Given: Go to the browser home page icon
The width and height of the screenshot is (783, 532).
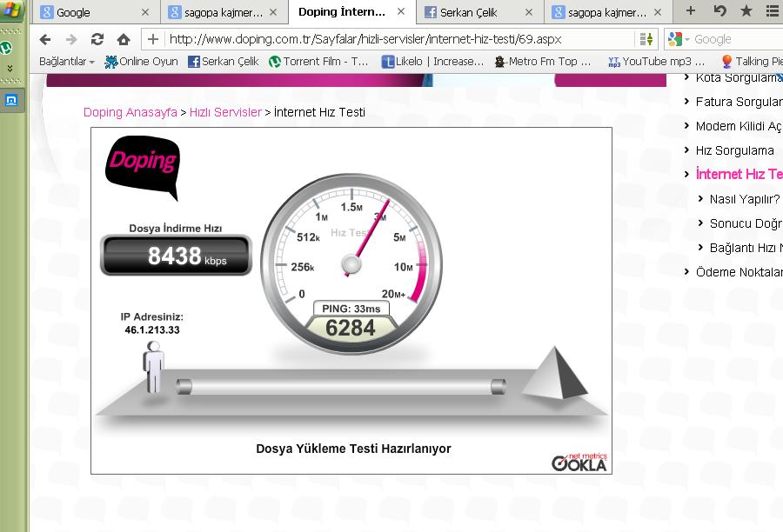Looking at the screenshot, I should click(124, 39).
